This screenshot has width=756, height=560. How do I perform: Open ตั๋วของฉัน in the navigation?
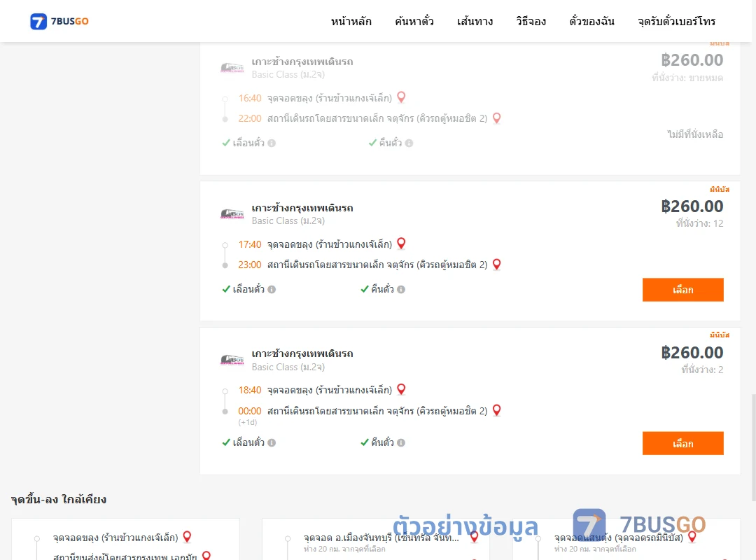coord(591,21)
